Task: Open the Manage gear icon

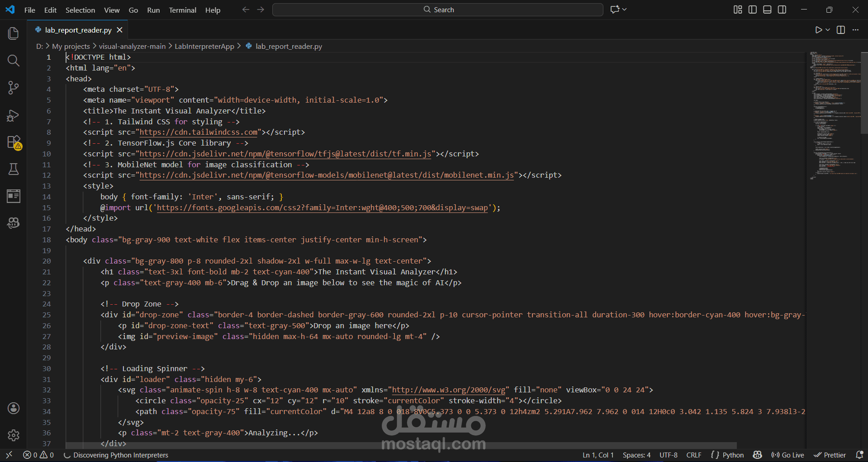Action: (14, 435)
